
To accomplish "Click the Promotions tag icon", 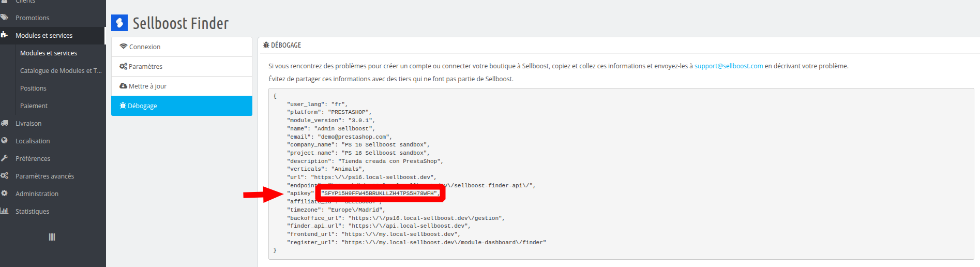I will [4, 18].
